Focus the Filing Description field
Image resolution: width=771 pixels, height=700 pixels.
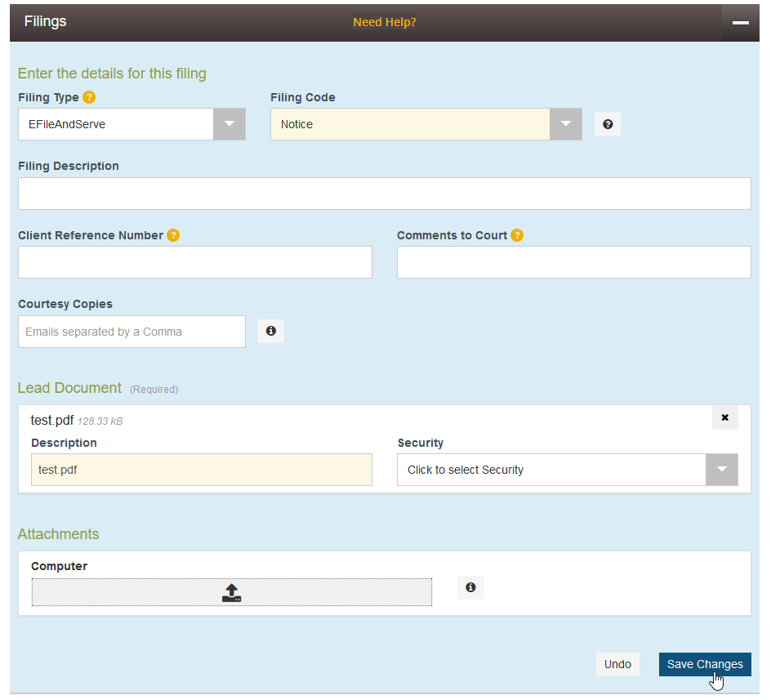coord(384,194)
